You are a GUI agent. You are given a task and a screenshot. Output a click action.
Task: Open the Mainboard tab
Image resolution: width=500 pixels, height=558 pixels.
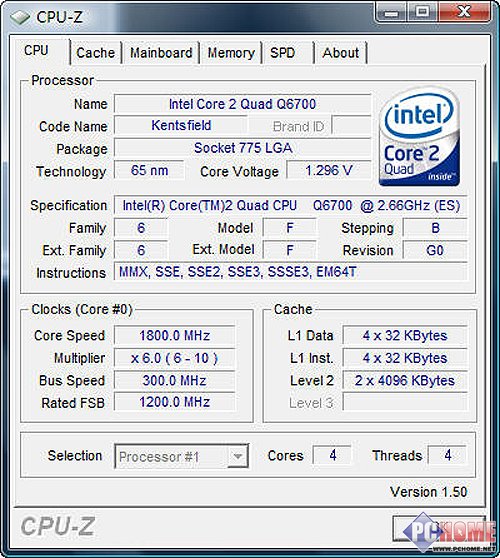pos(161,53)
